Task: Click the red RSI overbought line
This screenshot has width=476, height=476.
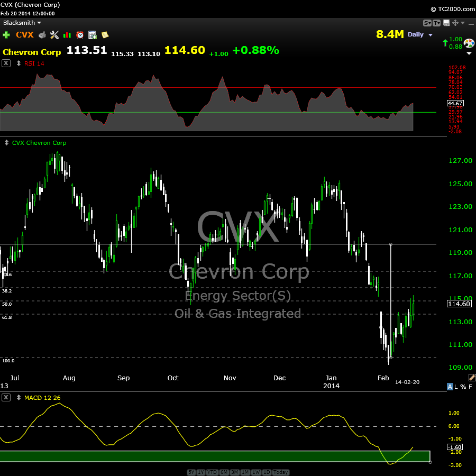Action: [218, 87]
